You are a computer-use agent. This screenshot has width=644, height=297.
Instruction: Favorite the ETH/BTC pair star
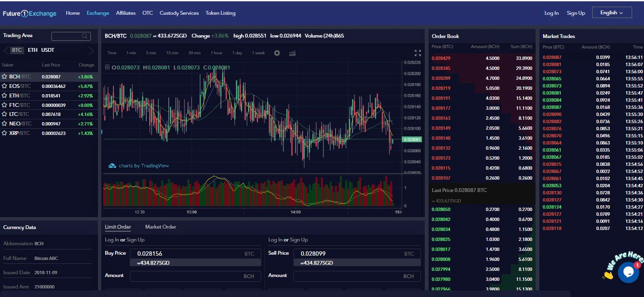[x=4, y=96]
